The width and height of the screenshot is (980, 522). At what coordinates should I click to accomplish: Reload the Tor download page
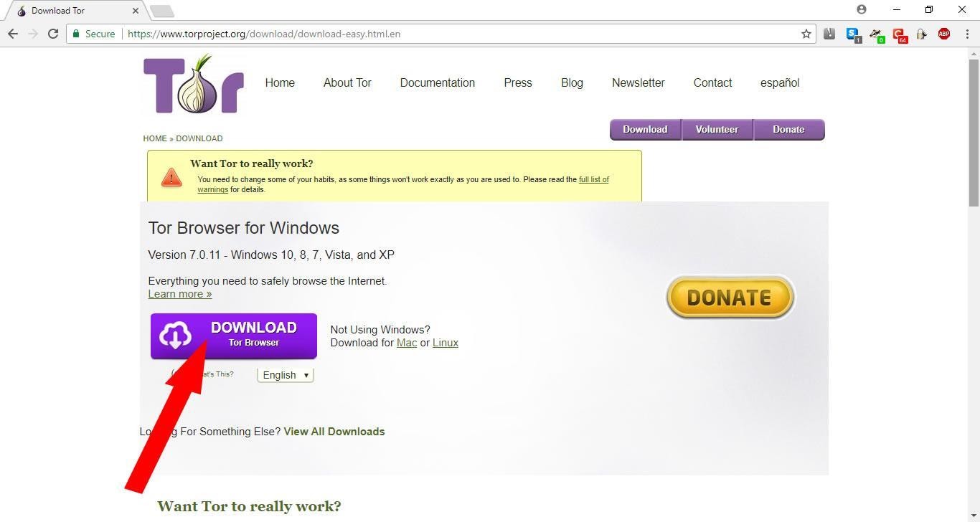(53, 34)
